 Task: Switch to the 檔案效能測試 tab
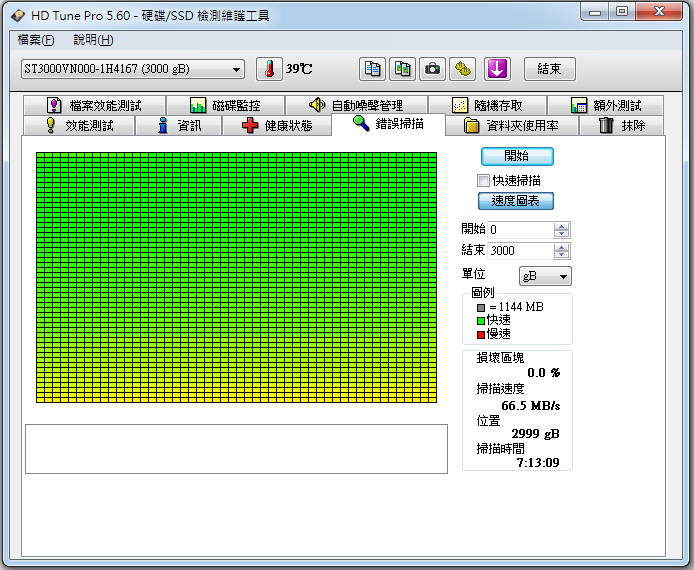(95, 105)
